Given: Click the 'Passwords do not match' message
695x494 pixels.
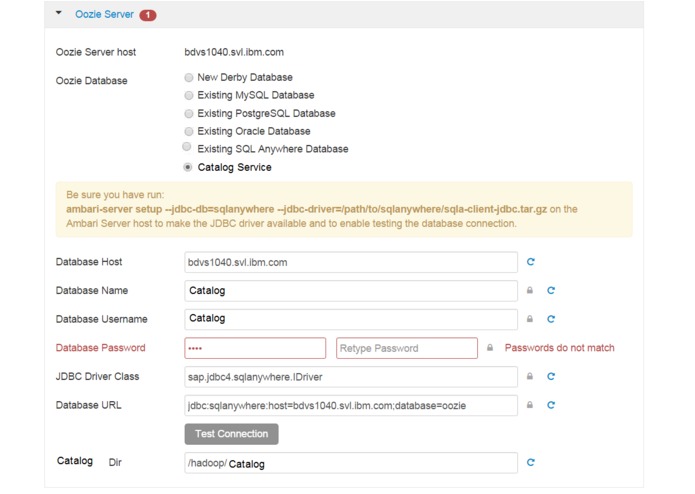Looking at the screenshot, I should [x=559, y=348].
